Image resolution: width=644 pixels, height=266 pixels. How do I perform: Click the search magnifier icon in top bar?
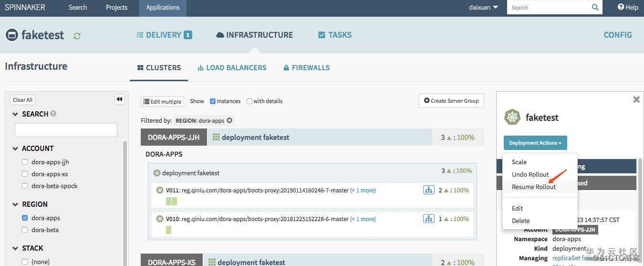point(595,7)
